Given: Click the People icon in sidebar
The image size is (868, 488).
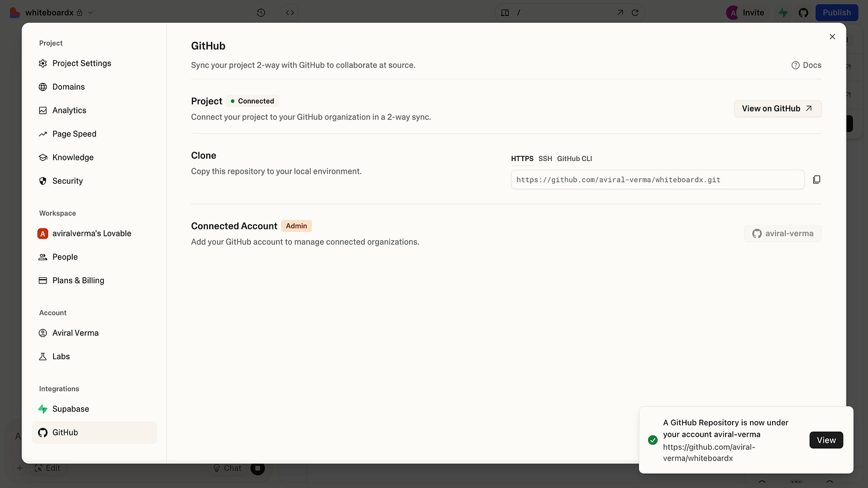Looking at the screenshot, I should coord(43,257).
